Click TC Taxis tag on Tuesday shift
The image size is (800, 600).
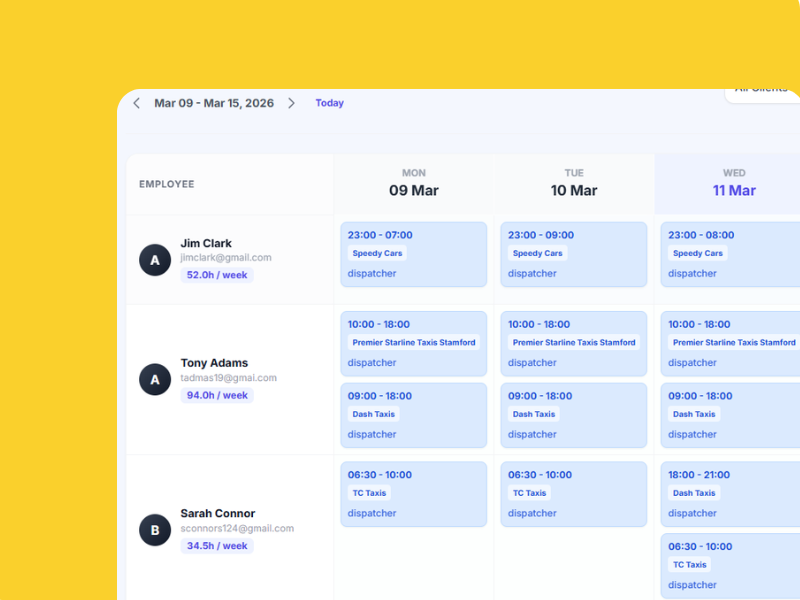pos(530,493)
